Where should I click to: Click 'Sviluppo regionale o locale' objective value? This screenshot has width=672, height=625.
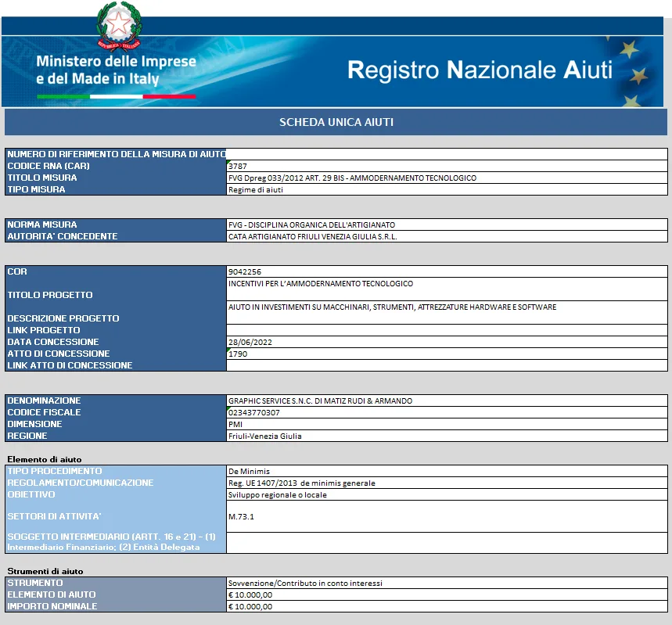(277, 494)
